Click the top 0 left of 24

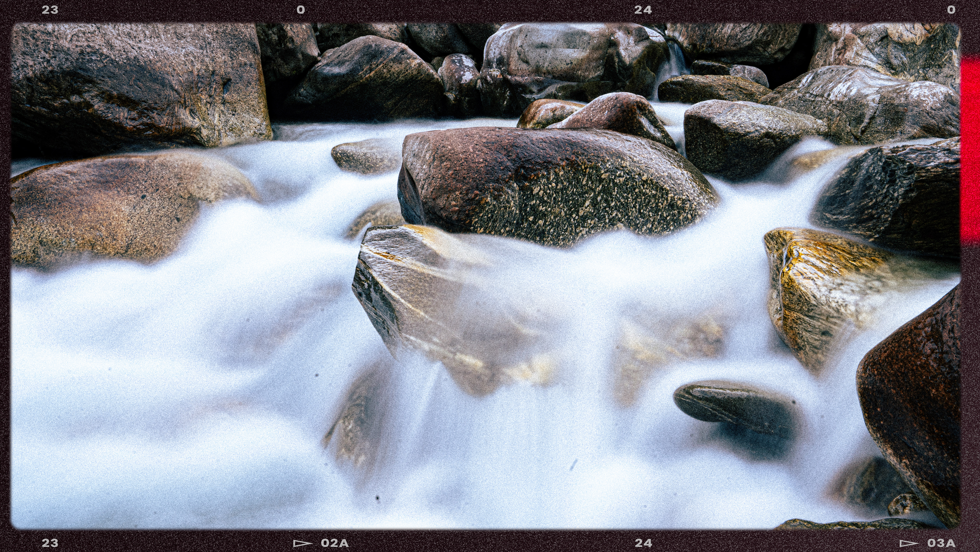click(x=301, y=10)
